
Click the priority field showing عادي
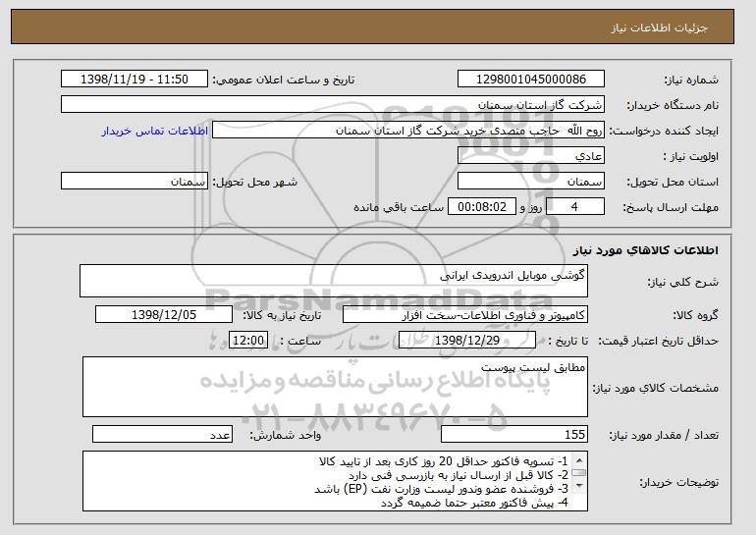[x=531, y=156]
